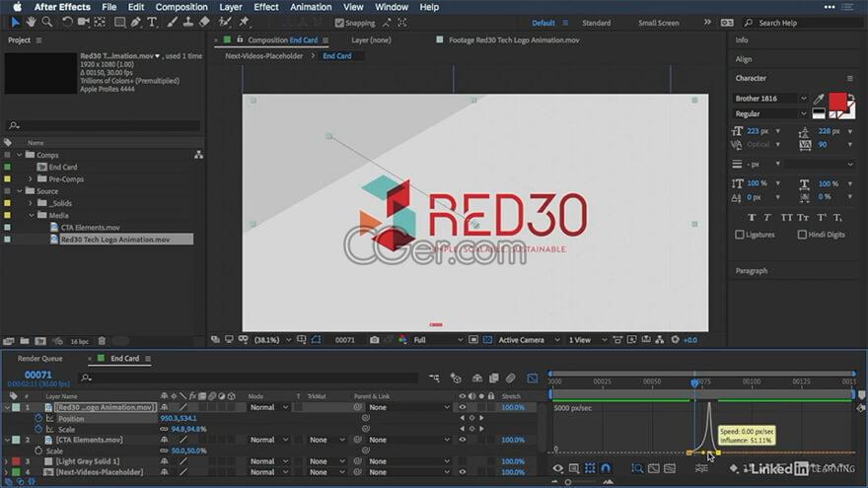Click the 00071 timecode display
This screenshot has width=868, height=488.
(38, 375)
